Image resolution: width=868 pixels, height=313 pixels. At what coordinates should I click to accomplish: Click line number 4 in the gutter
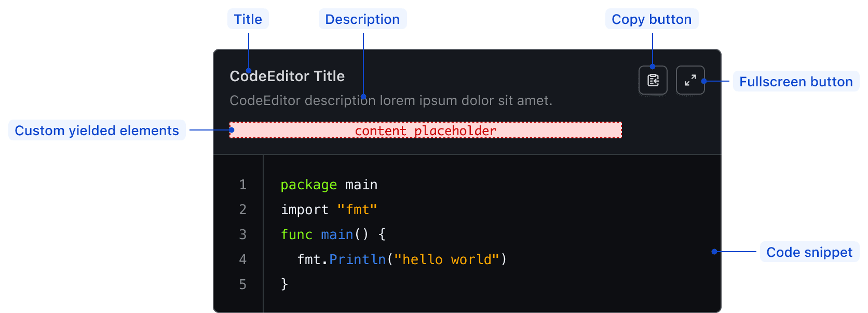[242, 259]
